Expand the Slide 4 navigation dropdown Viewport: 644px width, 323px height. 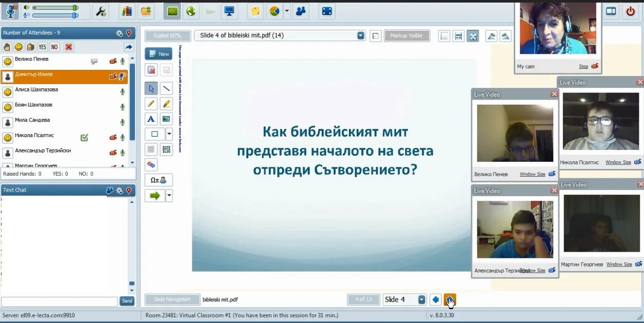click(422, 300)
